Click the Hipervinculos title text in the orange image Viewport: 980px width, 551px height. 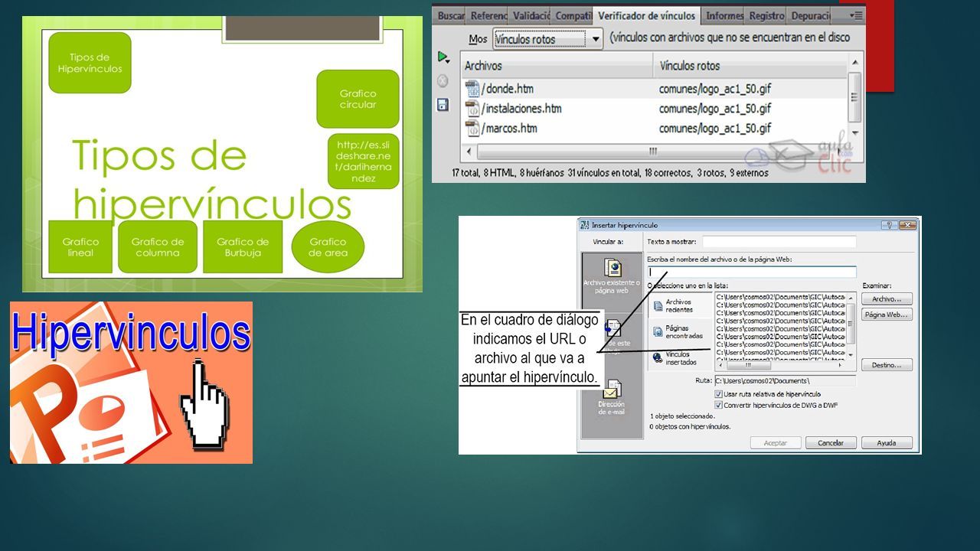(x=131, y=333)
